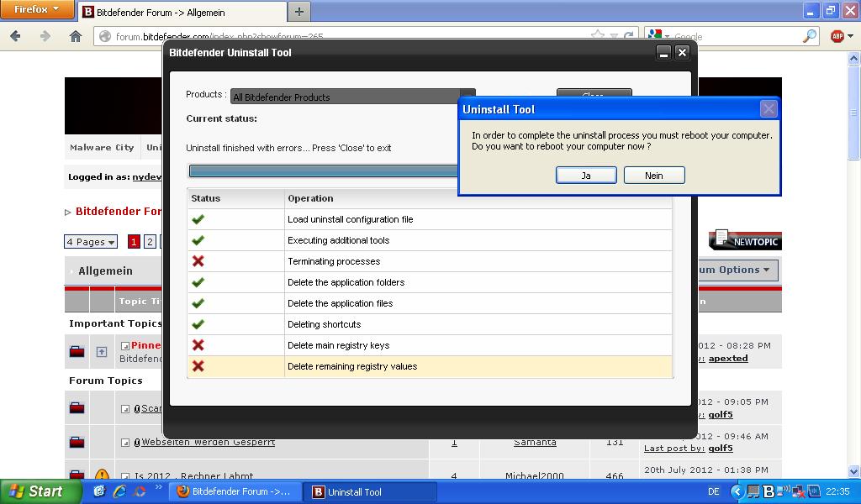Open the Firefox application menu
Image resolution: width=861 pixels, height=504 pixels.
(37, 9)
